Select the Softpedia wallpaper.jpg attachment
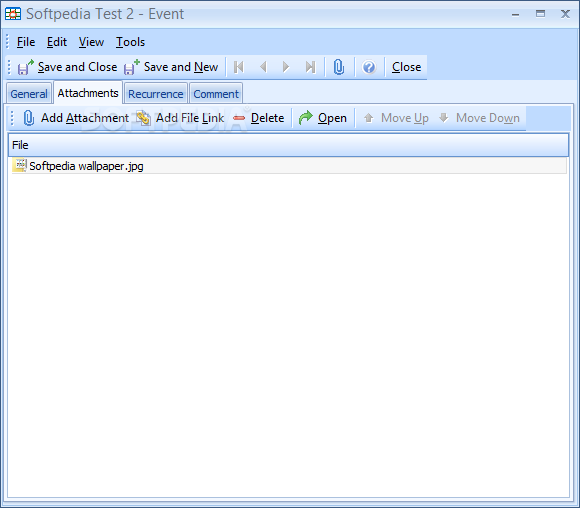Screen dimensions: 580x508 (x=289, y=166)
